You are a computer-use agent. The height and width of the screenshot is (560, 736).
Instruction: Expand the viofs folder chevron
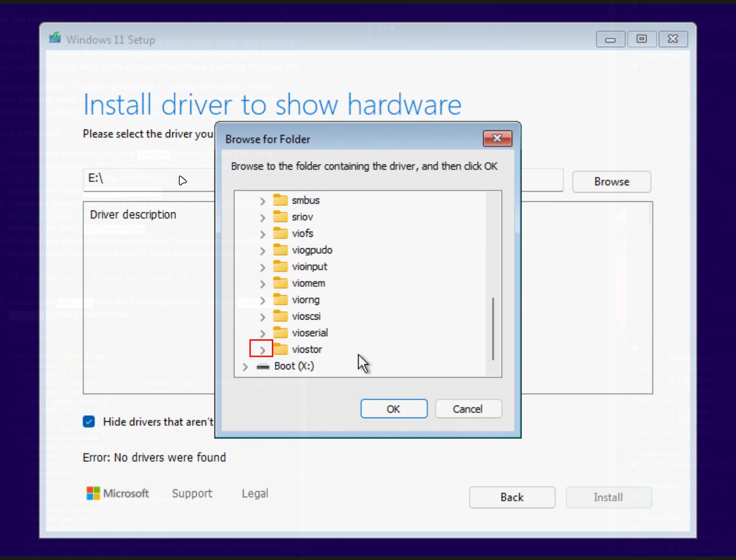coord(263,234)
